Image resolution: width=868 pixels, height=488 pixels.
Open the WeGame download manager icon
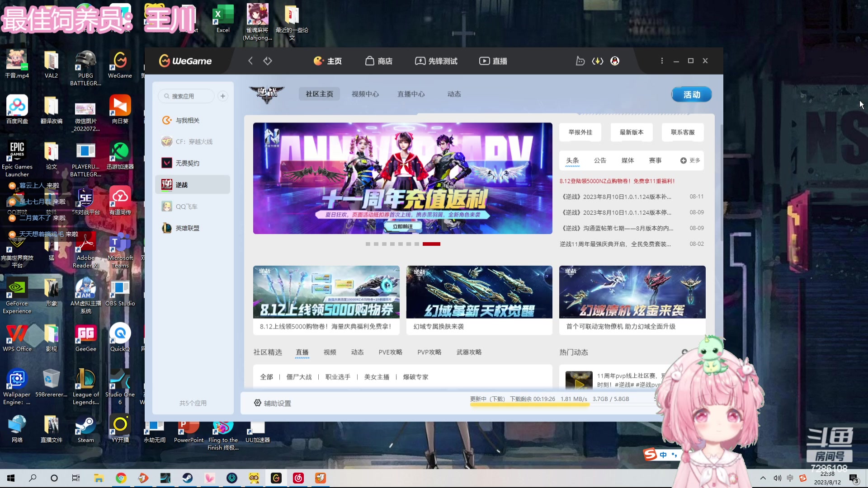tap(598, 61)
